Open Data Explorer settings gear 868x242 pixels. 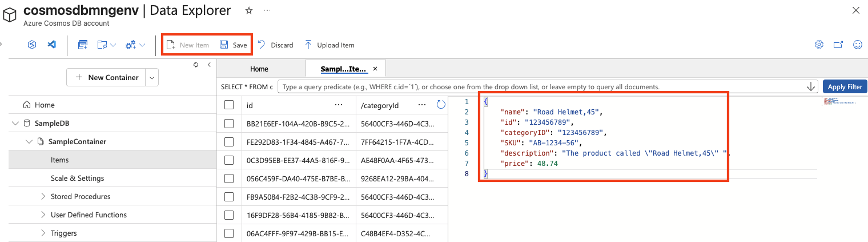tap(819, 45)
